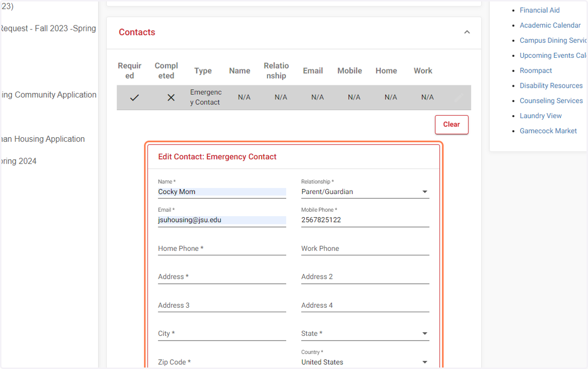Open the Campus Dining Services link
588x369 pixels.
click(x=553, y=41)
